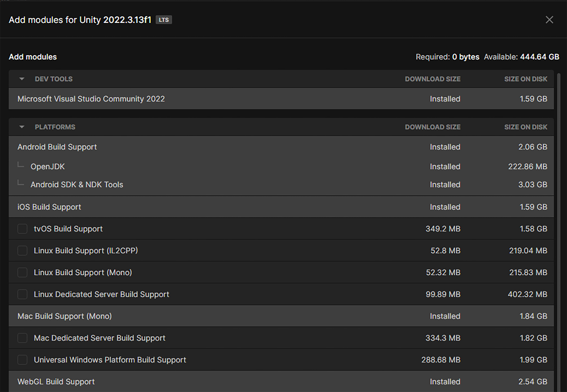Click the Mac Build Support (Mono) row
567x392 pixels.
(65, 316)
